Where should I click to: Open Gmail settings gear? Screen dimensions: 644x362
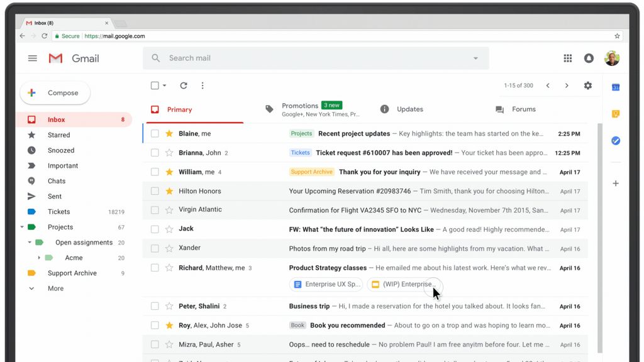click(x=587, y=85)
